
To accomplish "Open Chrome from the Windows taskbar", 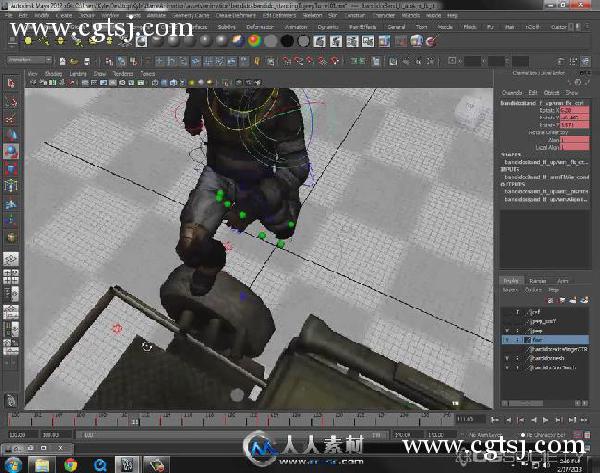I will pyautogui.click(x=71, y=465).
